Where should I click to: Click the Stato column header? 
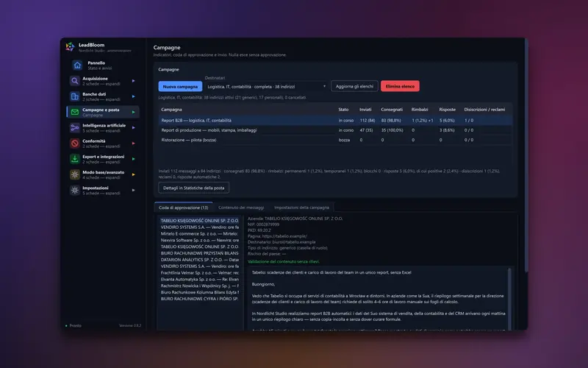click(343, 110)
